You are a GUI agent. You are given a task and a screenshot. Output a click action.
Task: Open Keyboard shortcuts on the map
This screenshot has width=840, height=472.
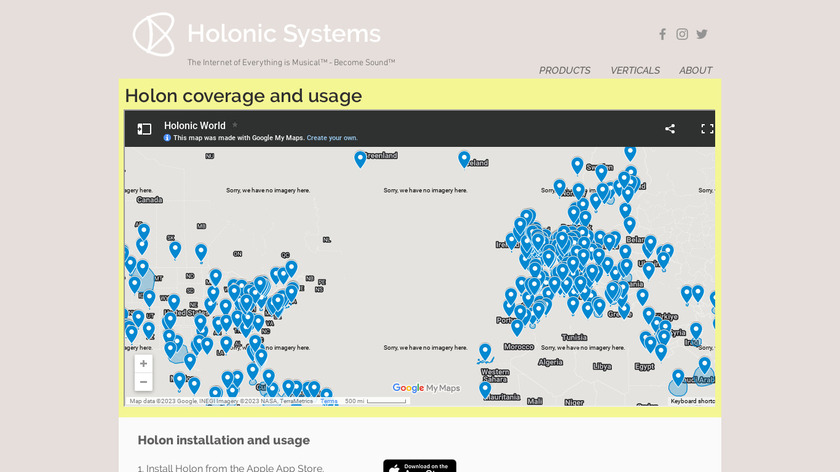[x=692, y=401]
